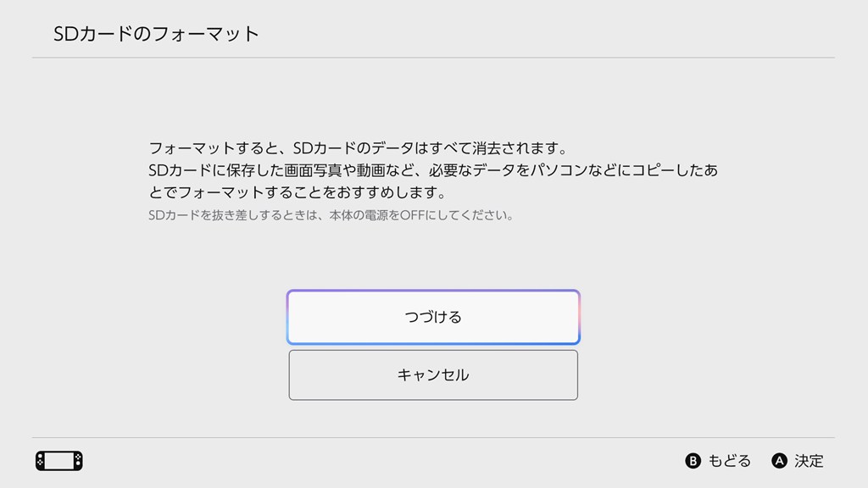Click the divider line below the title
This screenshot has height=488, width=868.
coord(433,58)
